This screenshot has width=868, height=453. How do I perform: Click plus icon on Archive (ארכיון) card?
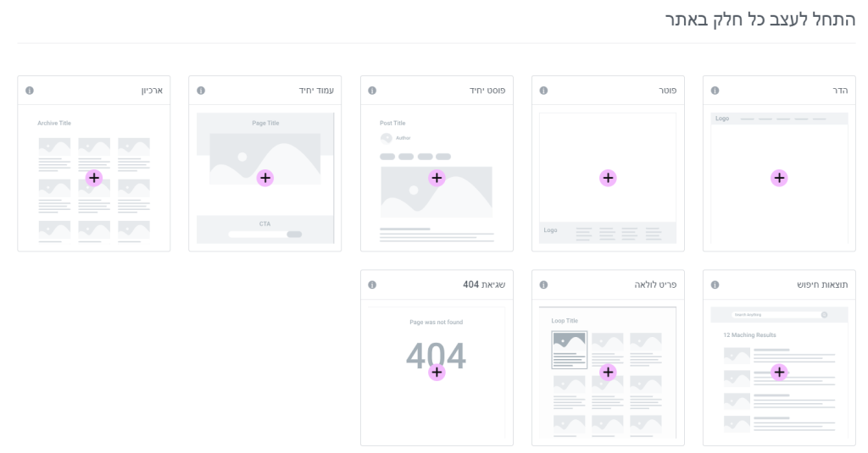[x=94, y=178]
